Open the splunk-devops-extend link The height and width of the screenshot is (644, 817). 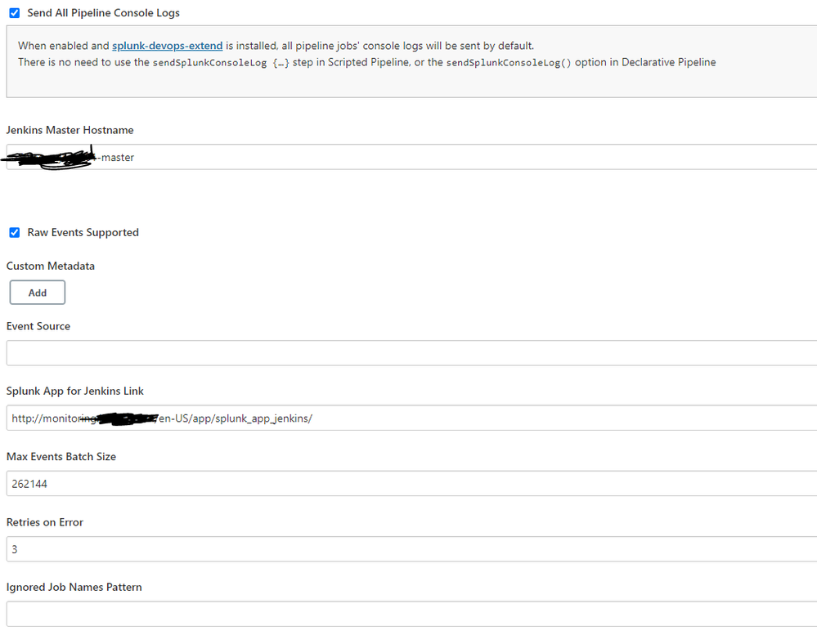[167, 46]
